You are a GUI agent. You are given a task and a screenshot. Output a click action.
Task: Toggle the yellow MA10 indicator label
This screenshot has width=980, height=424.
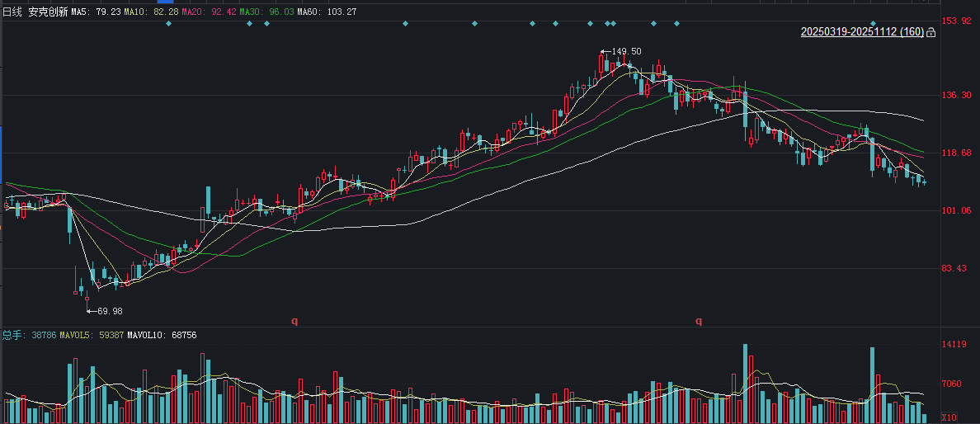150,12
